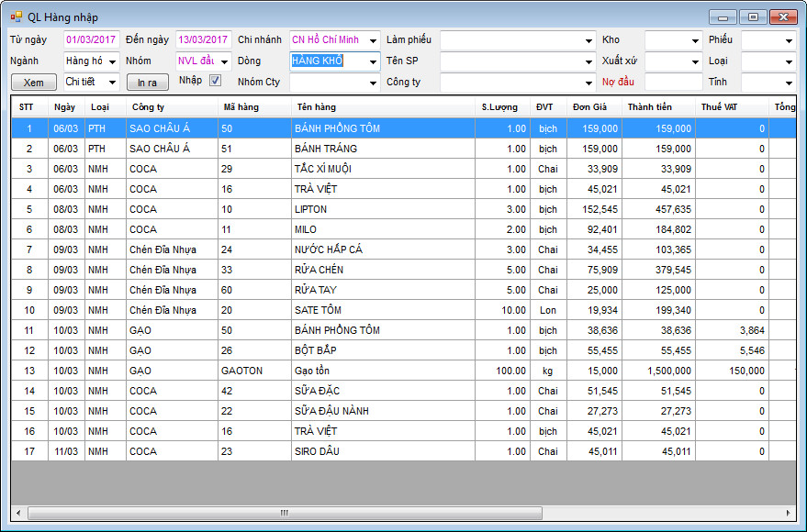Screen dimensions: 807x532
Task: Click the QL Hàng nhập window icon
Action: (16, 17)
